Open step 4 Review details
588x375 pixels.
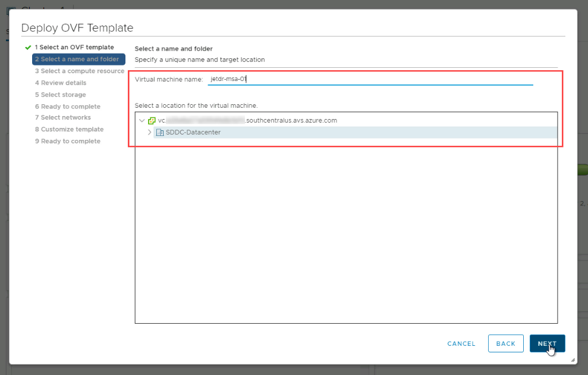[x=60, y=83]
